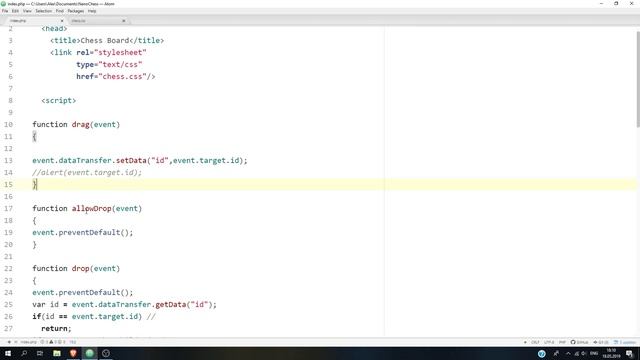Open Git panel from status bar
Screen dimensions: 640x360
point(601,342)
